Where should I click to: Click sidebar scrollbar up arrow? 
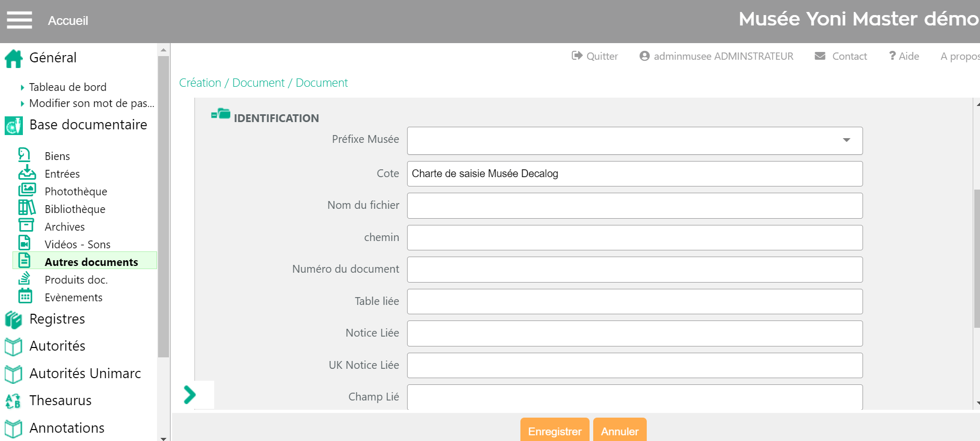coord(163,50)
